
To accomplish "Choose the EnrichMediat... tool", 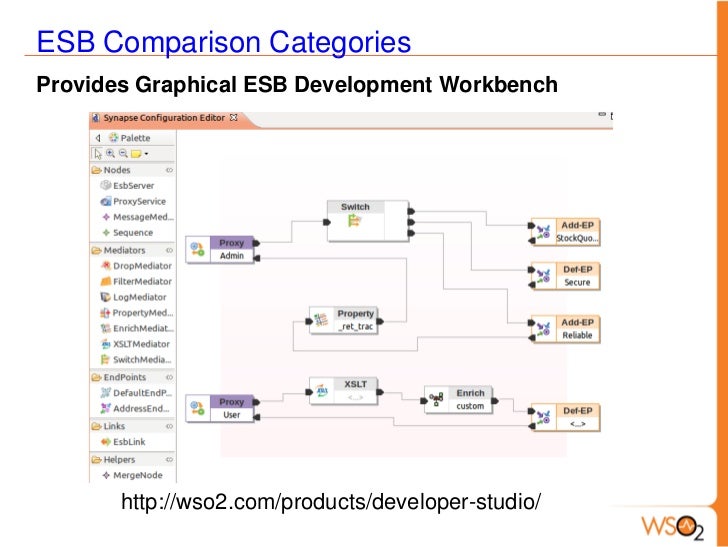I will 137,328.
